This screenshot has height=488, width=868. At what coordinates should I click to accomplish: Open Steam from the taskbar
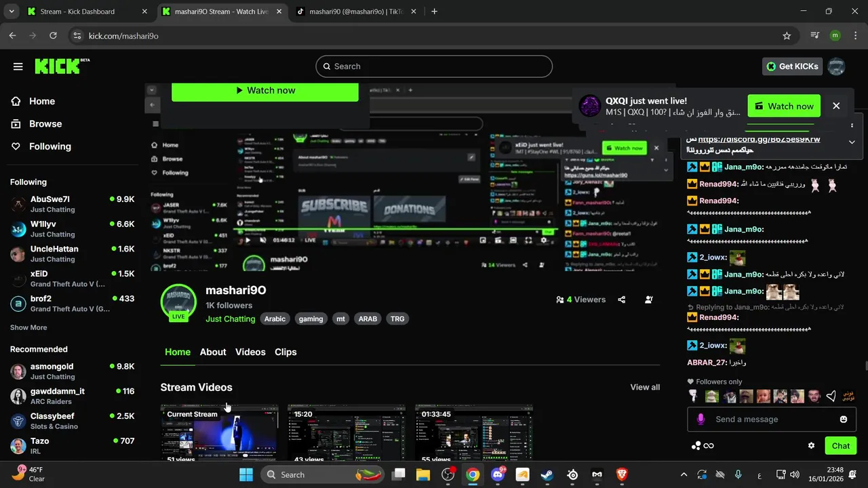click(547, 474)
